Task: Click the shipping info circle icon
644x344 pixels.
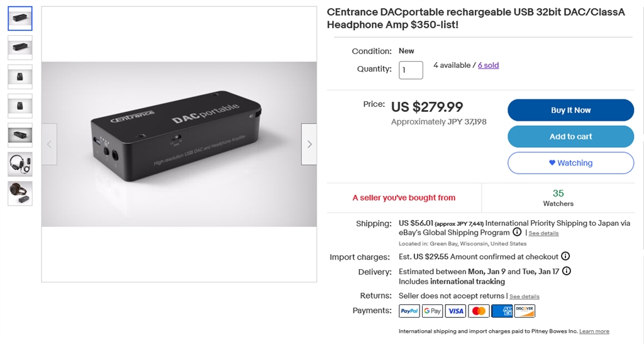Action: point(517,233)
